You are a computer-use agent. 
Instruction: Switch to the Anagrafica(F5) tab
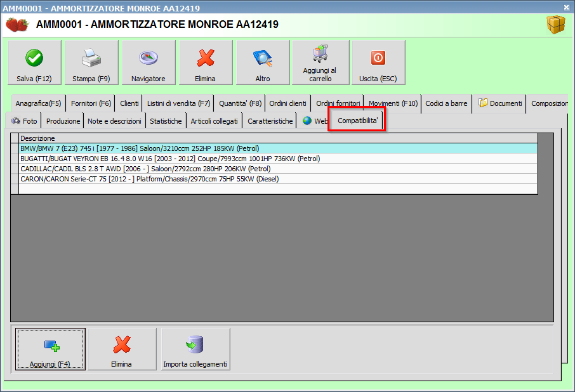[x=39, y=103]
